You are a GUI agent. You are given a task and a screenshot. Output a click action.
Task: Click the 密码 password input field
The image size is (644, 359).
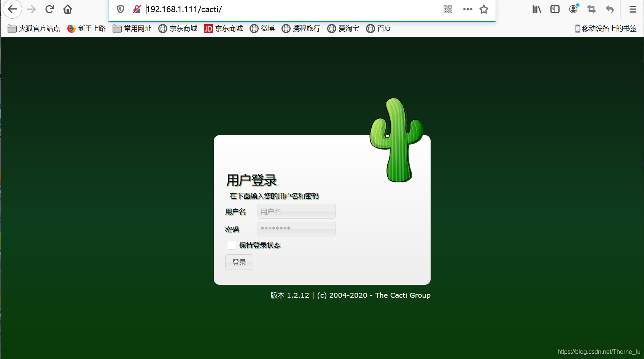click(296, 229)
